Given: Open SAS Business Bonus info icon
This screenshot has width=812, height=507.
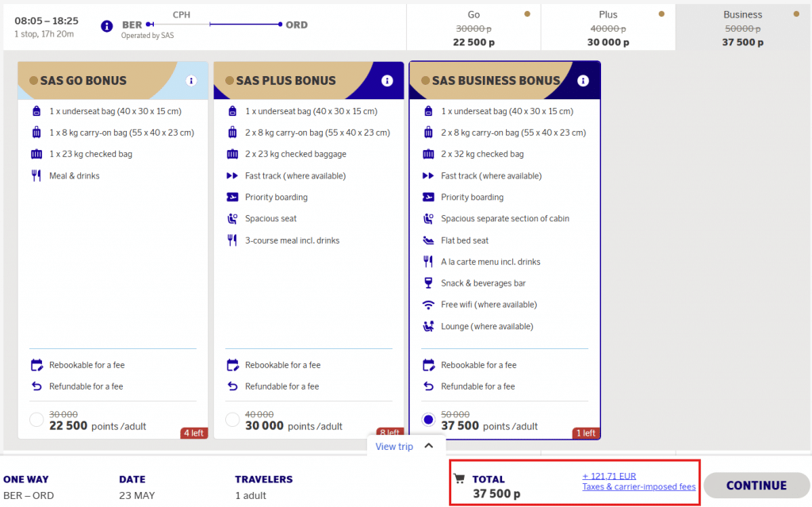Looking at the screenshot, I should 584,81.
